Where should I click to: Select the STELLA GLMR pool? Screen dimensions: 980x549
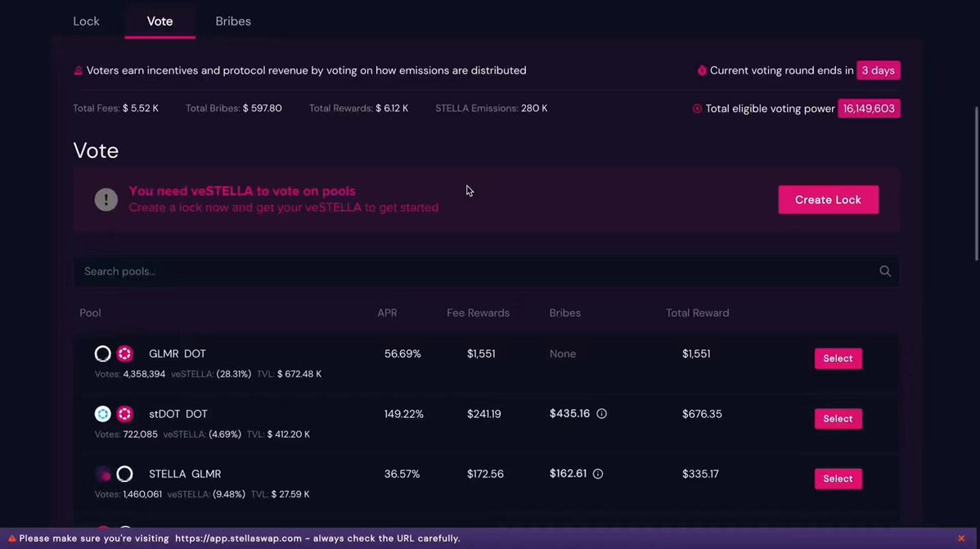click(838, 479)
